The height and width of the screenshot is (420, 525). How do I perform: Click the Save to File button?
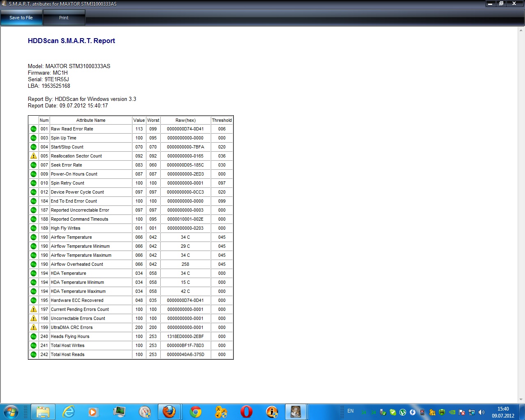[x=21, y=18]
